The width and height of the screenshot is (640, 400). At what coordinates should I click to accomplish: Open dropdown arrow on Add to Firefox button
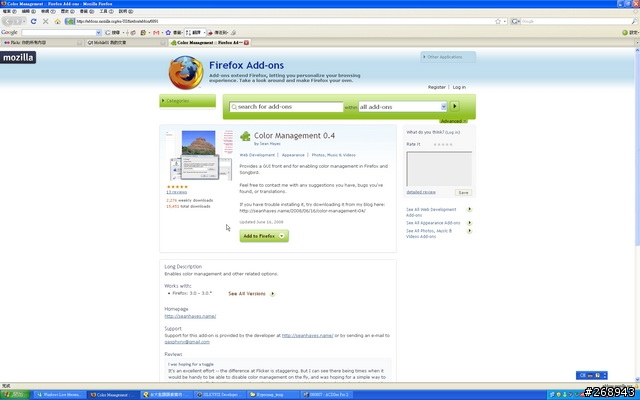pos(282,236)
